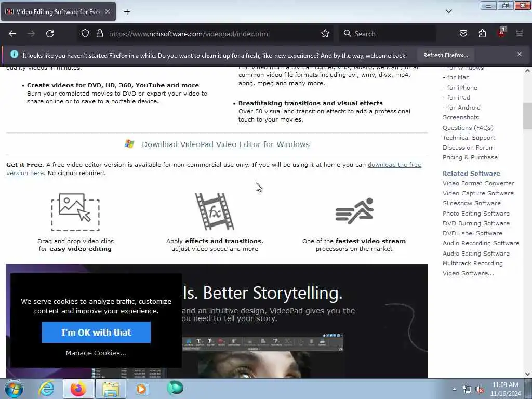Open Pricing & Purchase page
Viewport: 532px width, 399px height.
[x=470, y=157]
